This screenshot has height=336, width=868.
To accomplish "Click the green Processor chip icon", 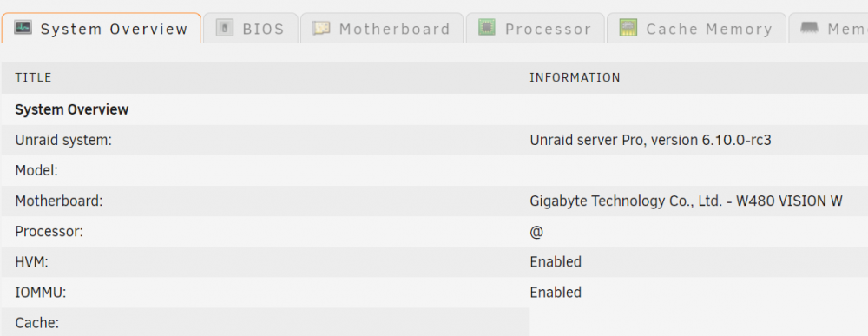I will click(487, 27).
